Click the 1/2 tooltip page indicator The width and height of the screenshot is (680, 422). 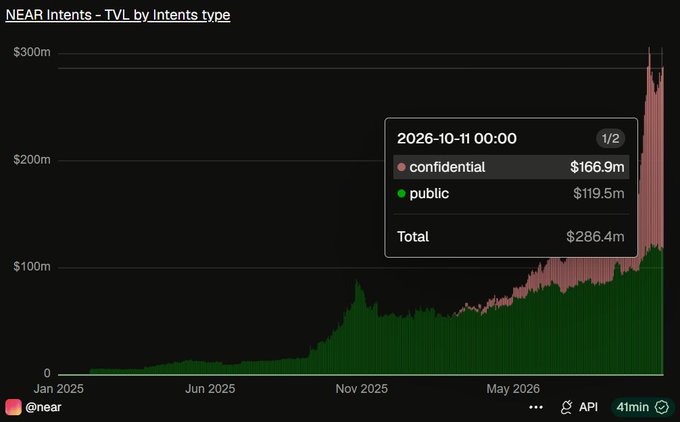(x=610, y=138)
